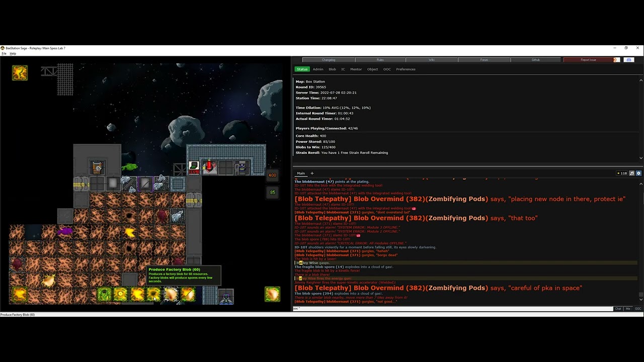Image resolution: width=644 pixels, height=362 pixels.
Task: Click the bottom-left blob core jump icon
Action: [20, 294]
